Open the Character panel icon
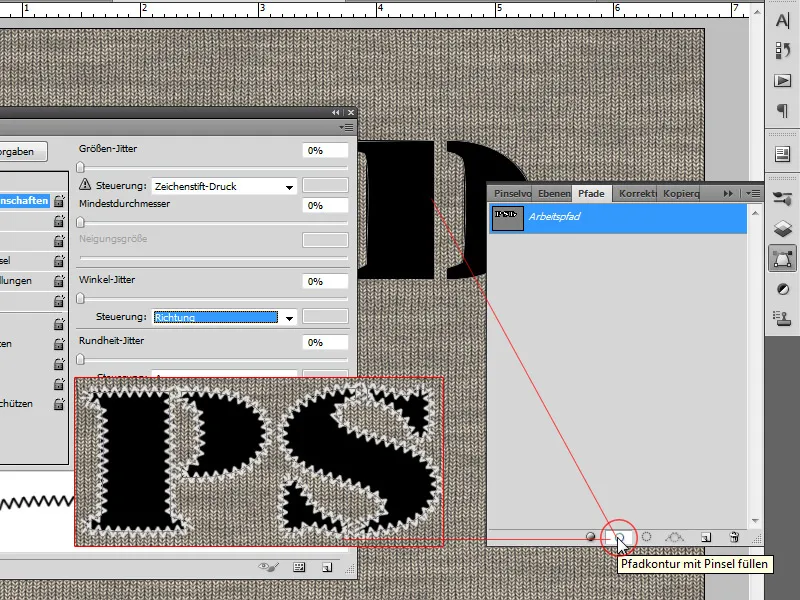The height and width of the screenshot is (600, 800). [x=782, y=21]
